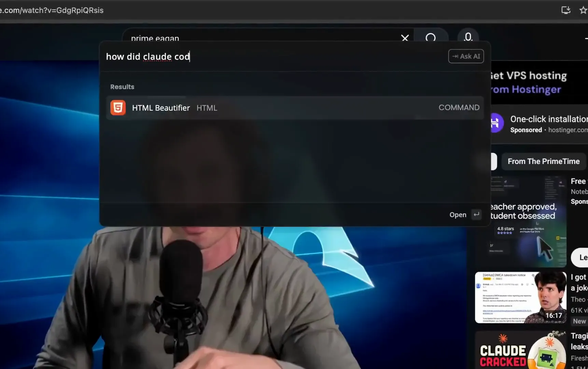Screen dimensions: 588x369
Task: Click the bookmark star icon in address bar
Action: (x=583, y=10)
